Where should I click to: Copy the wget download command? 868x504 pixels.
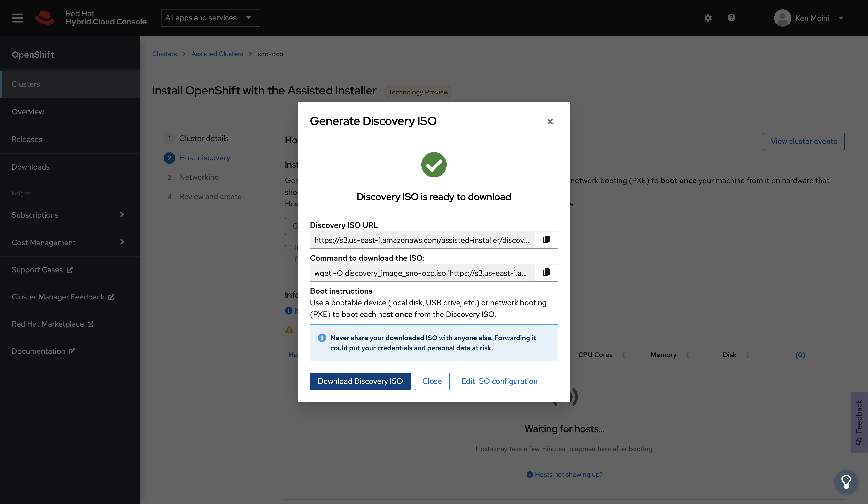(x=546, y=272)
